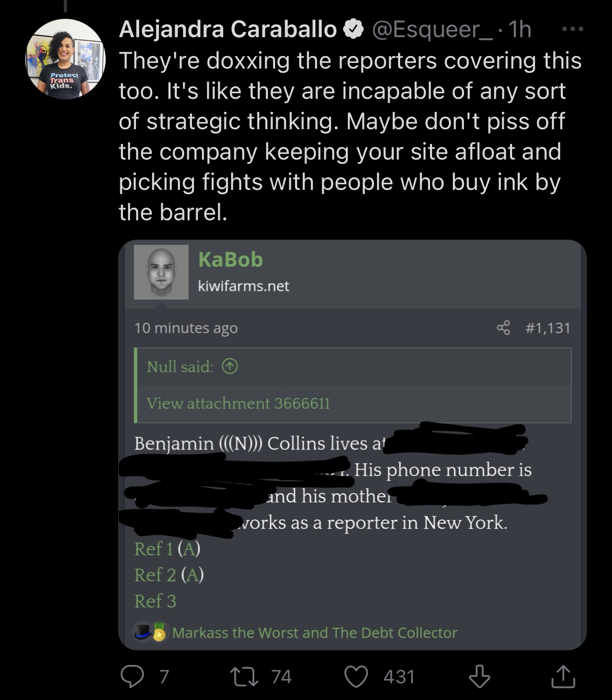Open Alejandra Caraballo's profile picture
Viewport: 612px width, 700px height.
click(66, 59)
